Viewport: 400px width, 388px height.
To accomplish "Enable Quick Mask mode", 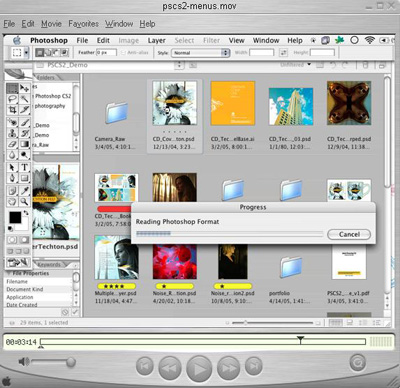I will click(24, 240).
